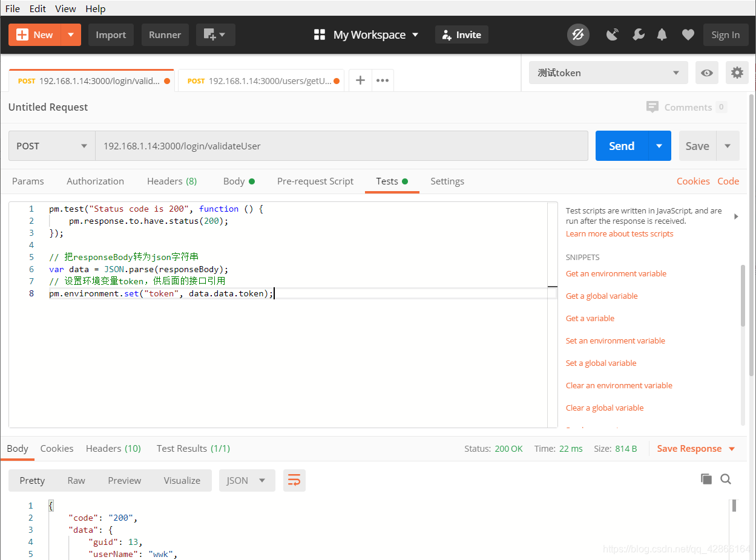Switch response view to Preview
The image size is (756, 560).
tap(125, 480)
